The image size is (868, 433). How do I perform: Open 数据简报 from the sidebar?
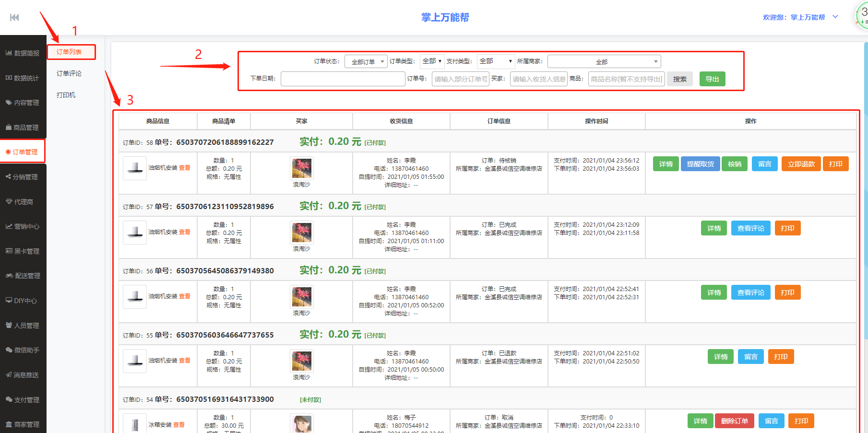[23, 53]
